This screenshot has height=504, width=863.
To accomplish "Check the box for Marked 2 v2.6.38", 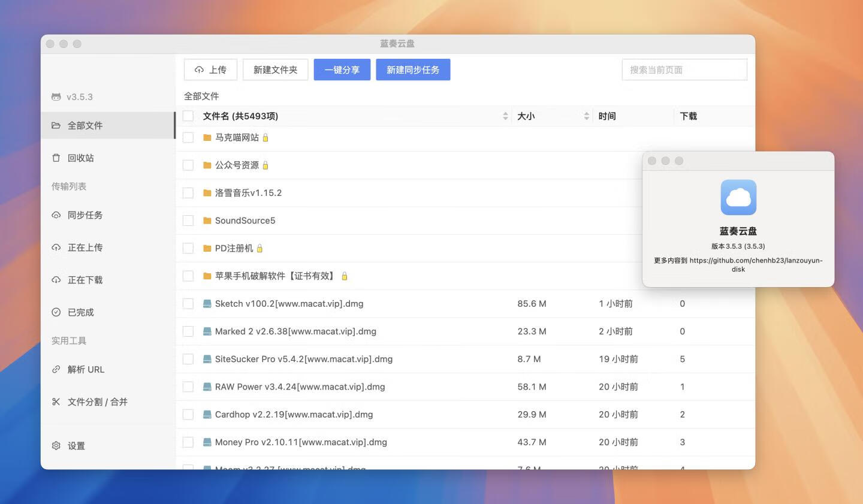I will [188, 331].
